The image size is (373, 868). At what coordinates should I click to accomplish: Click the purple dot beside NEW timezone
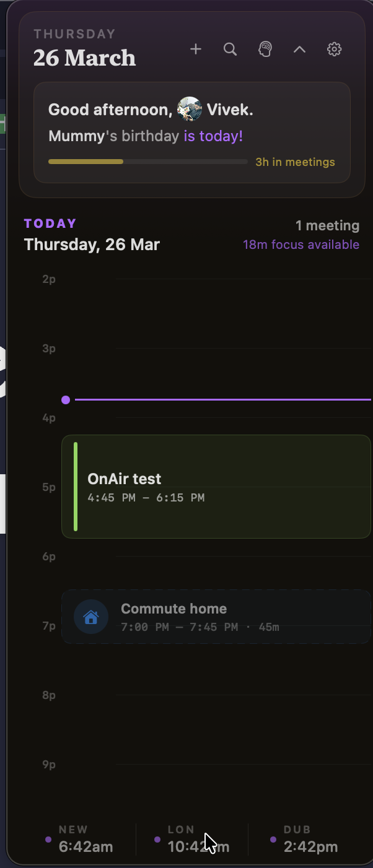pos(48,840)
